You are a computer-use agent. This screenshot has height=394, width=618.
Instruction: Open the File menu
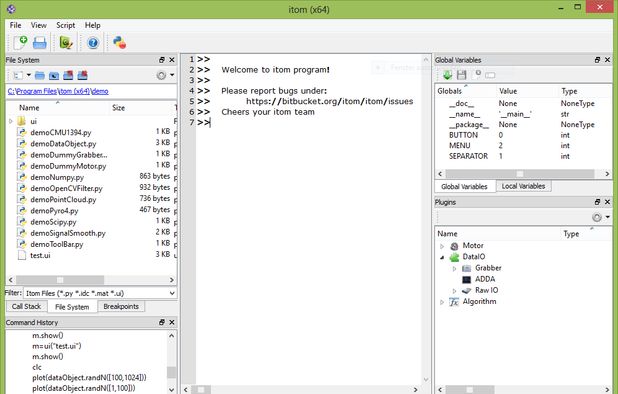[15, 25]
